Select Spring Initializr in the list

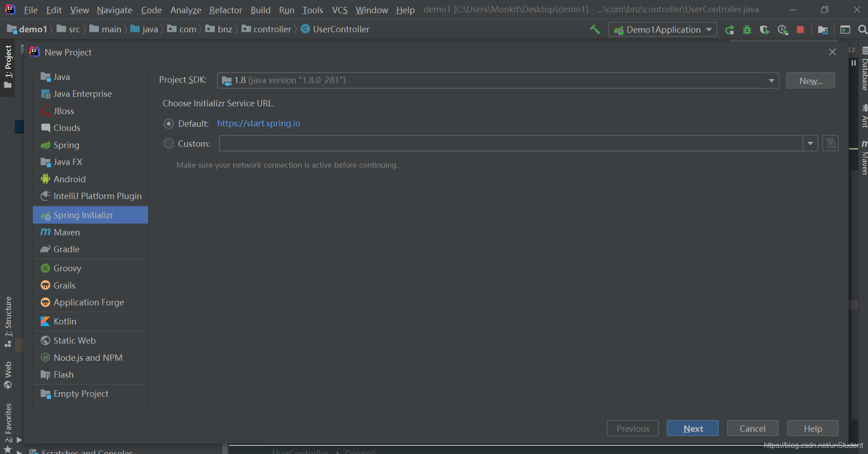[x=90, y=215]
